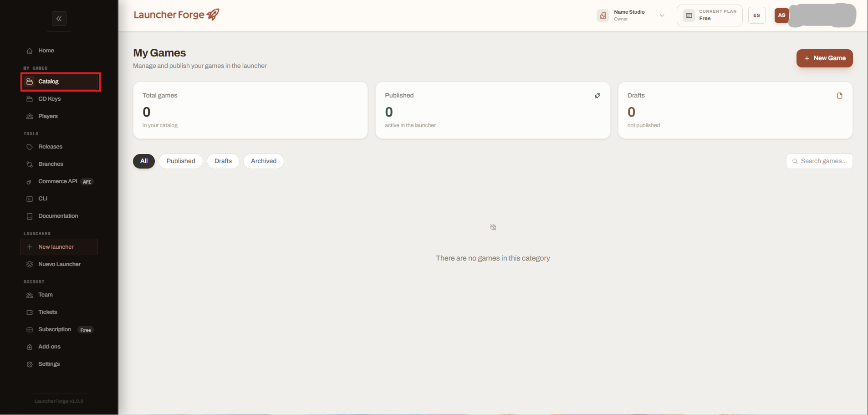
Task: Switch language with the ES button
Action: 756,15
